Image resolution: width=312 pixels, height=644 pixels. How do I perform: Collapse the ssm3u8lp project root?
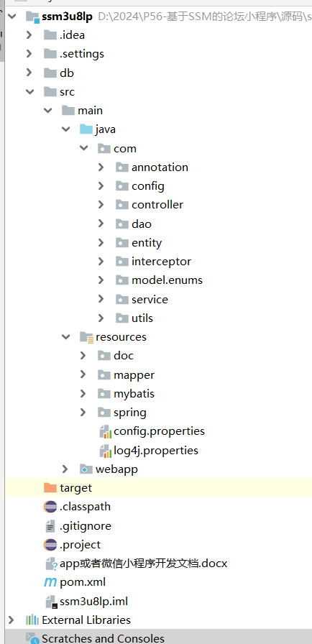12,17
